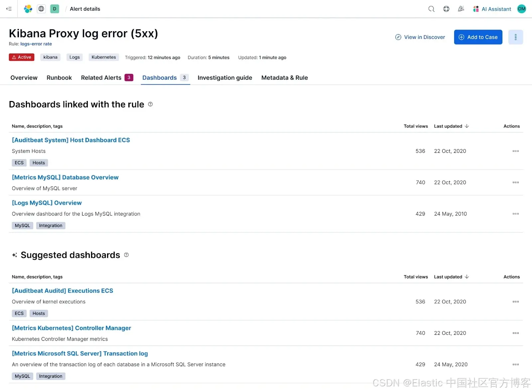This screenshot has height=392, width=532.
Task: Open actions menu for Host Dashboard ECS row
Action: pos(516,151)
